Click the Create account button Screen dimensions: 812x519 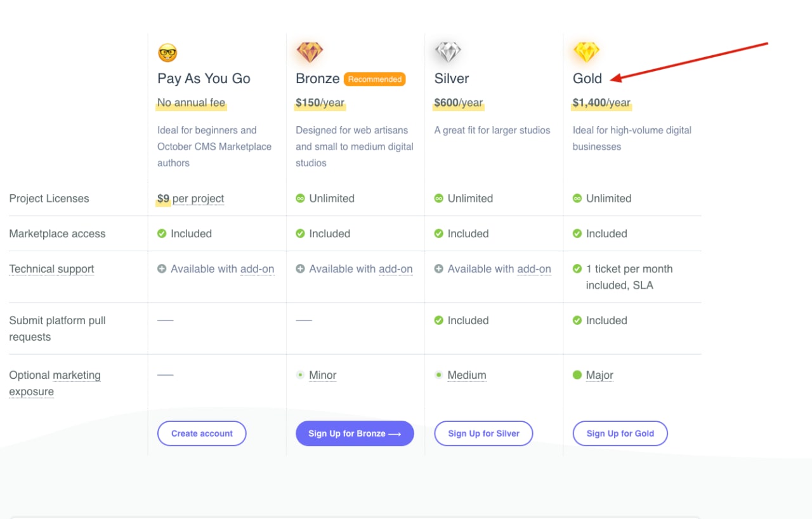click(202, 433)
